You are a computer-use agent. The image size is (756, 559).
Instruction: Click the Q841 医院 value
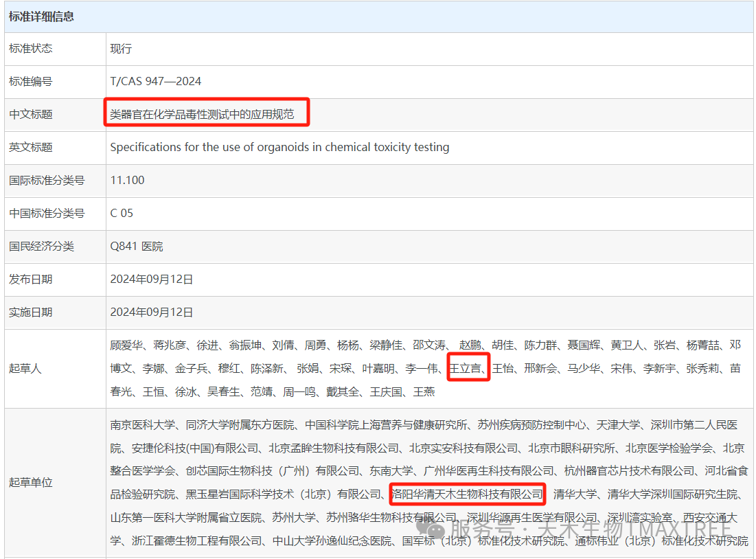(137, 246)
